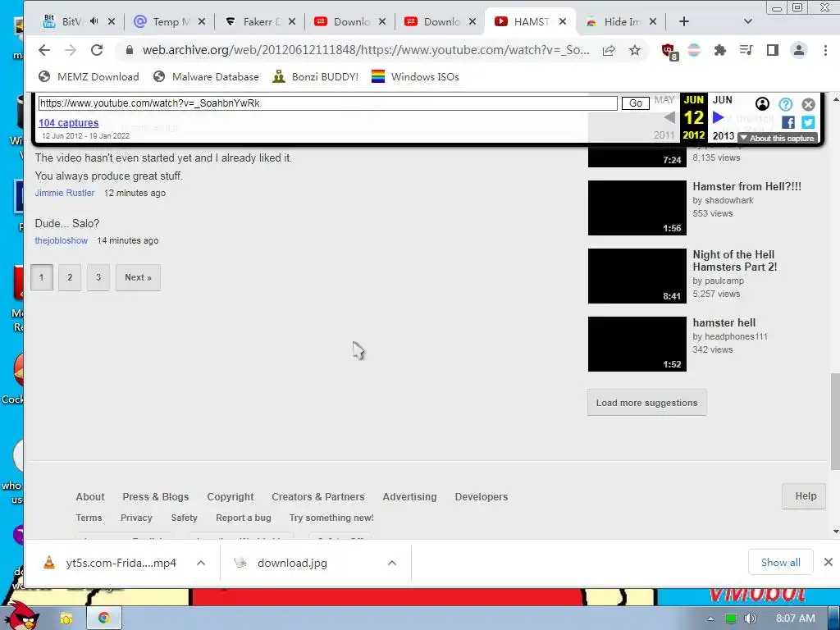The width and height of the screenshot is (840, 630).
Task: Go to the next capture with blue arrow
Action: pos(719,117)
